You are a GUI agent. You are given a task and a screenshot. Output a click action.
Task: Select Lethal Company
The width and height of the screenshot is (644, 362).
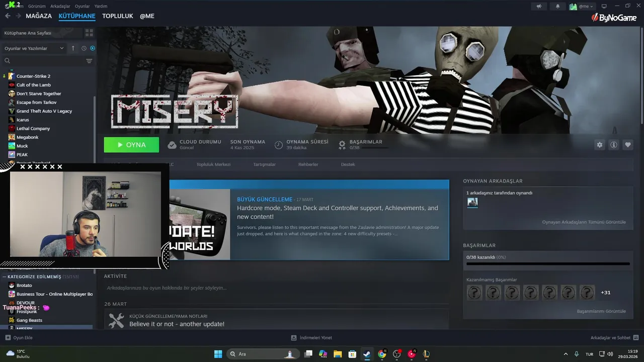tap(33, 128)
